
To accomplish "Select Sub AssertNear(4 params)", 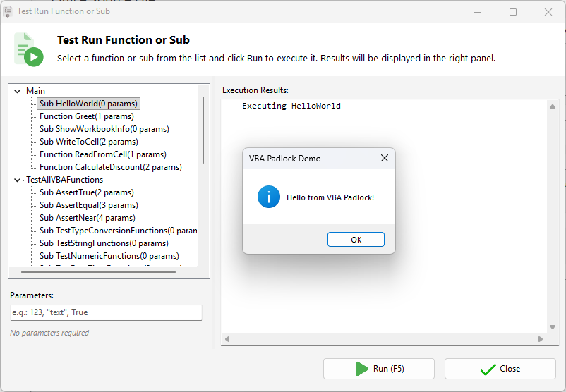I will pyautogui.click(x=88, y=218).
